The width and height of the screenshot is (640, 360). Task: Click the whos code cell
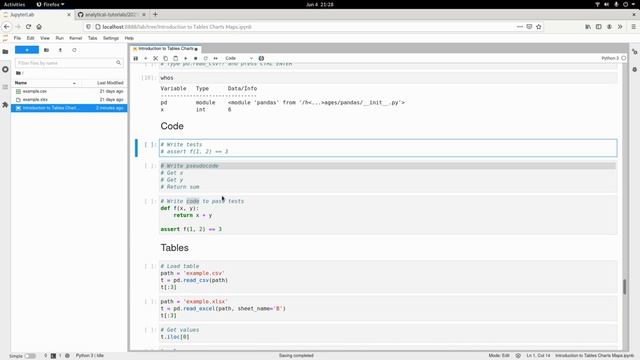coord(388,78)
